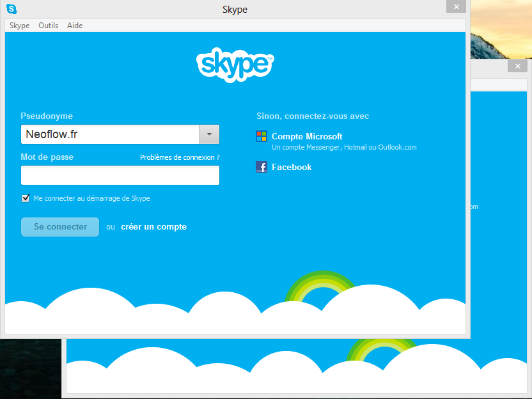Open the 'Problèmes de connexion ?' link
This screenshot has height=399, width=532.
pos(180,157)
